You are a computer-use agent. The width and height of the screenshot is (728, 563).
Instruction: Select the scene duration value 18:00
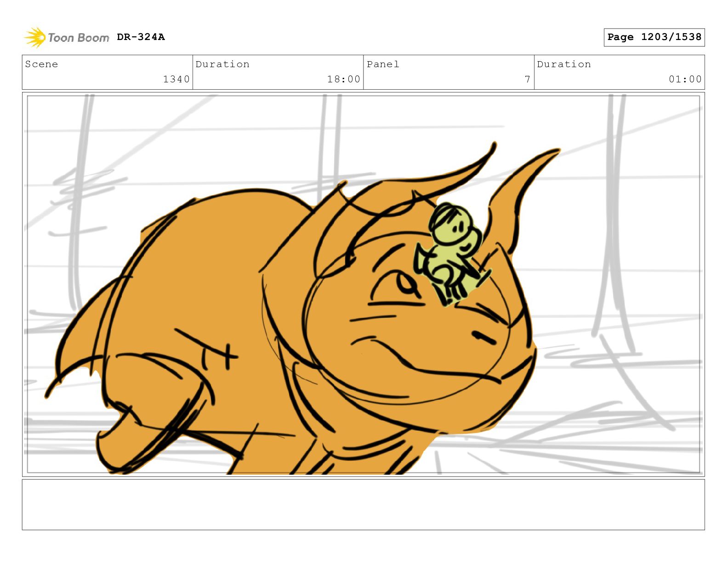pyautogui.click(x=344, y=79)
